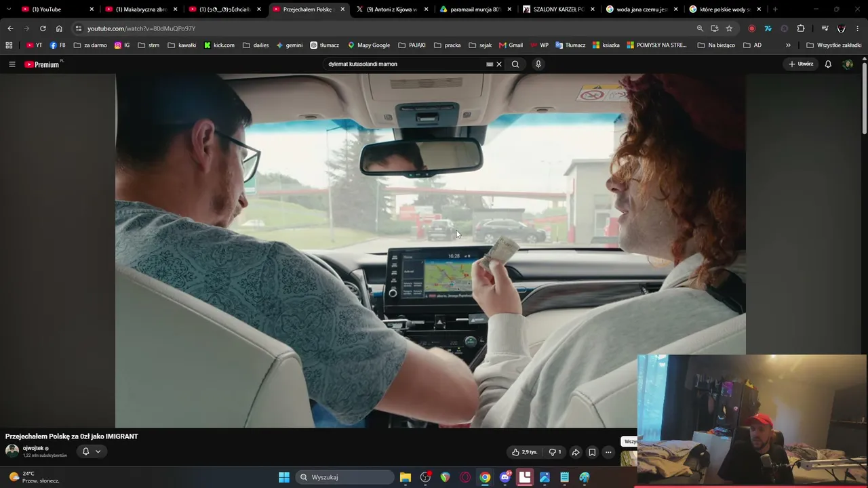Bookmark this page with the star icon
Image resolution: width=868 pixels, height=488 pixels.
coord(729,28)
